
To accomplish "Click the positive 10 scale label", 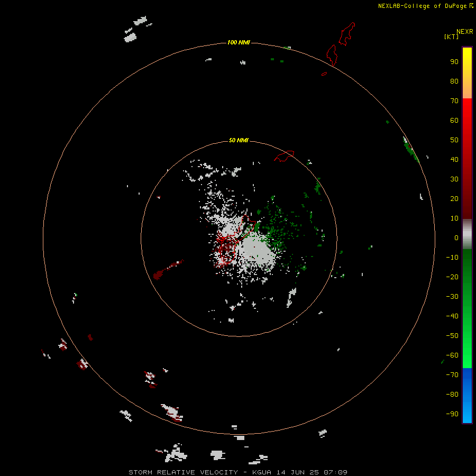I will (454, 218).
